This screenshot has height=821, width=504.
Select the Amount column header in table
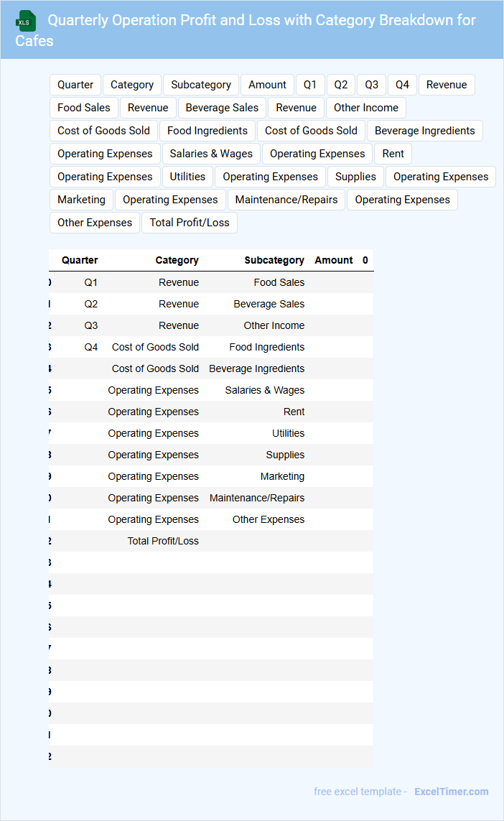[x=333, y=260]
